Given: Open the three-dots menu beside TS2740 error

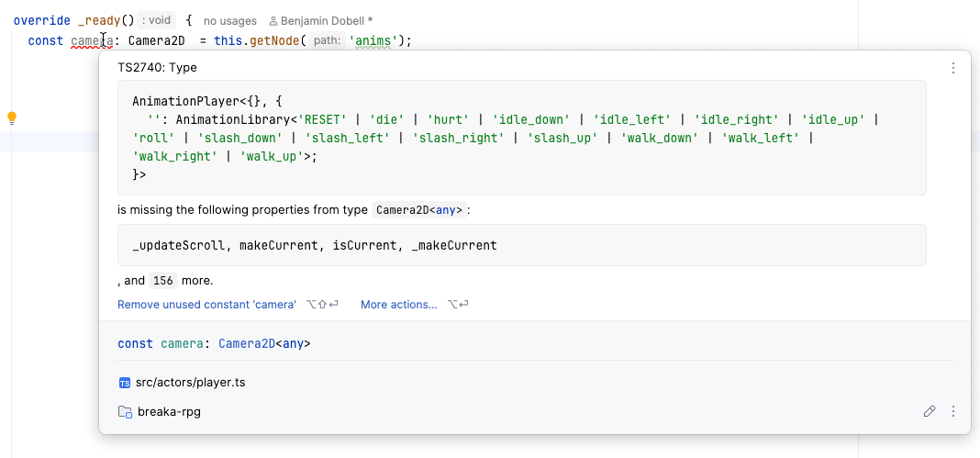Looking at the screenshot, I should (x=953, y=68).
